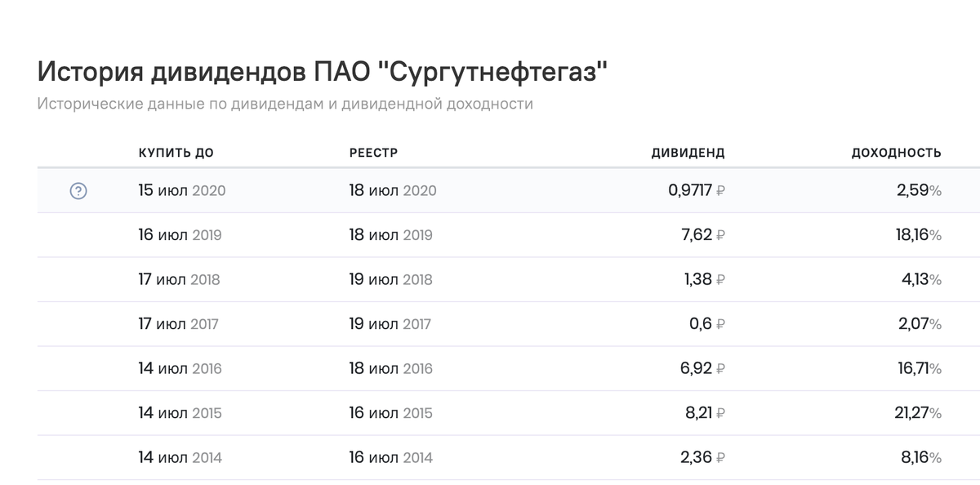Click the registry date 18 июл 2020
This screenshot has width=980, height=485.
[x=393, y=190]
